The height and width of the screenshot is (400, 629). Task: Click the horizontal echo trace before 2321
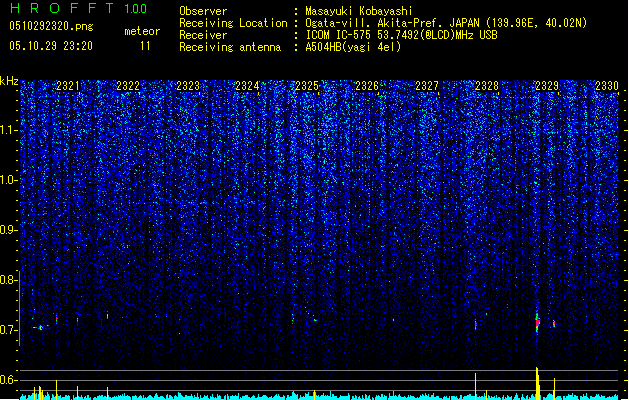point(41,327)
